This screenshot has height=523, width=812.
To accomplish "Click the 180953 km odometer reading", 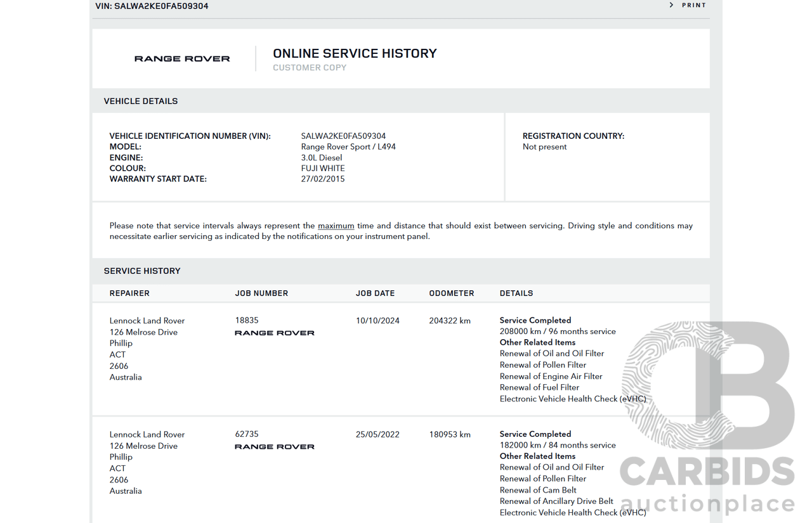I will (450, 435).
